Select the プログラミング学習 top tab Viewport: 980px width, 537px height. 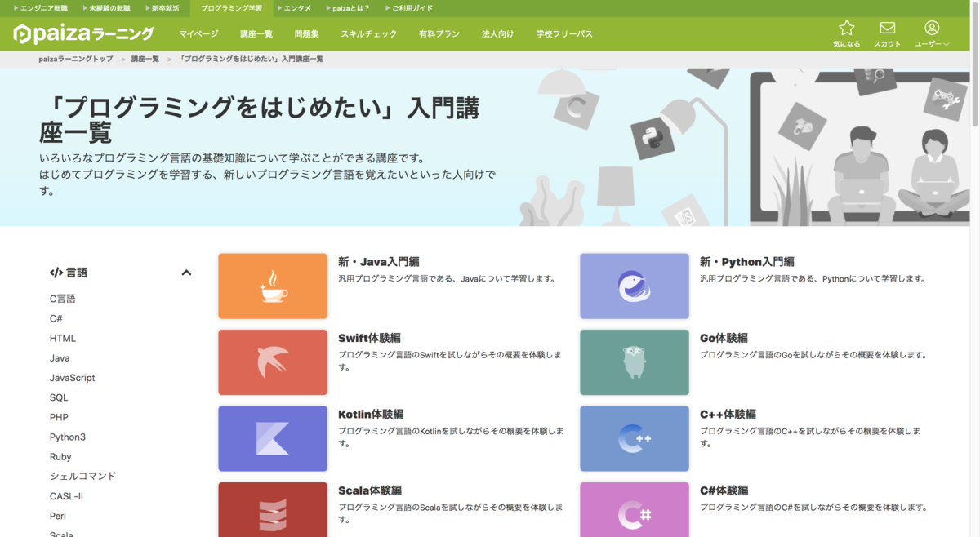[x=231, y=8]
